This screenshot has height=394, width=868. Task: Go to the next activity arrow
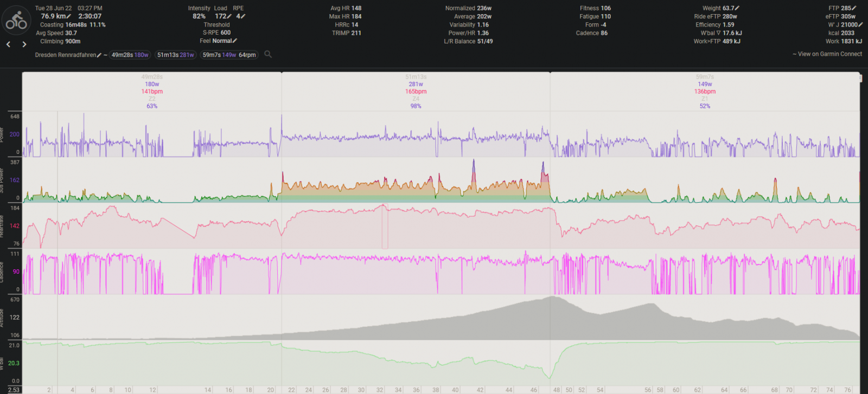pyautogui.click(x=24, y=44)
